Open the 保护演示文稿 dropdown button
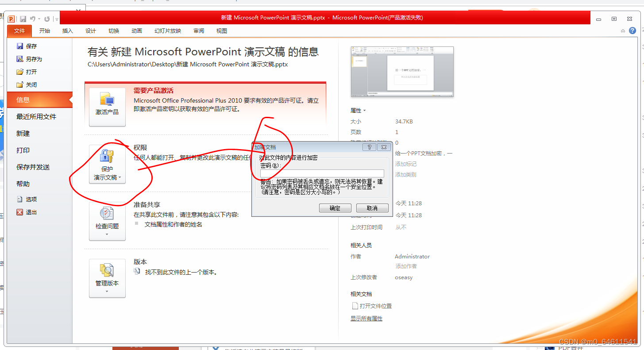This screenshot has height=350, width=644. (107, 164)
